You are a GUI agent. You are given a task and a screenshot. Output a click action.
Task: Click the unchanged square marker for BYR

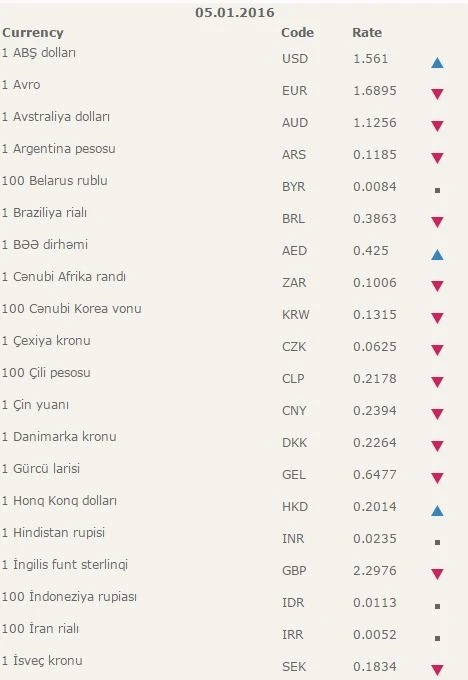tap(437, 190)
